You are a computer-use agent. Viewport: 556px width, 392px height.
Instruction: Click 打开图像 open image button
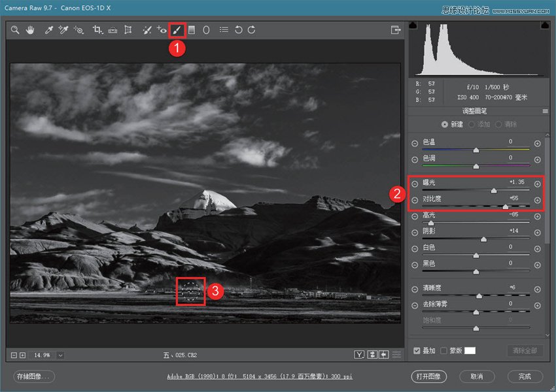click(428, 376)
